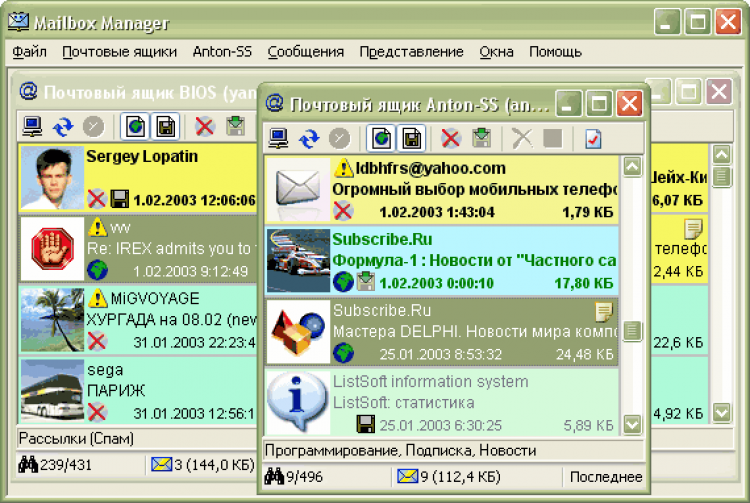This screenshot has height=503, width=750.
Task: Click info bubble thumbnail of ListSoft message
Action: coord(298,403)
